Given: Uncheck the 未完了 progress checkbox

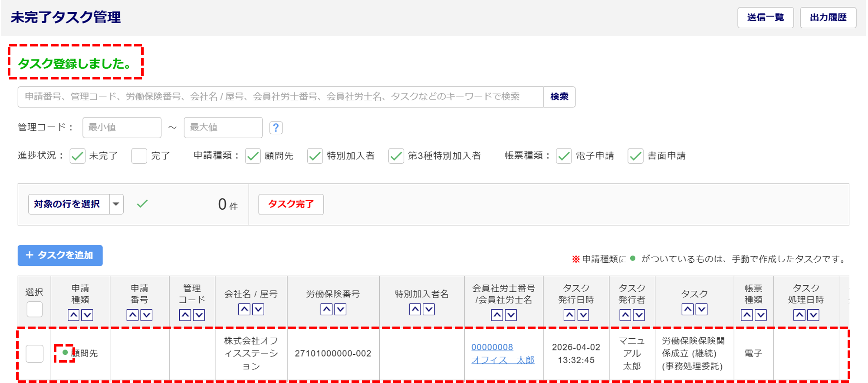Looking at the screenshot, I should pos(78,156).
